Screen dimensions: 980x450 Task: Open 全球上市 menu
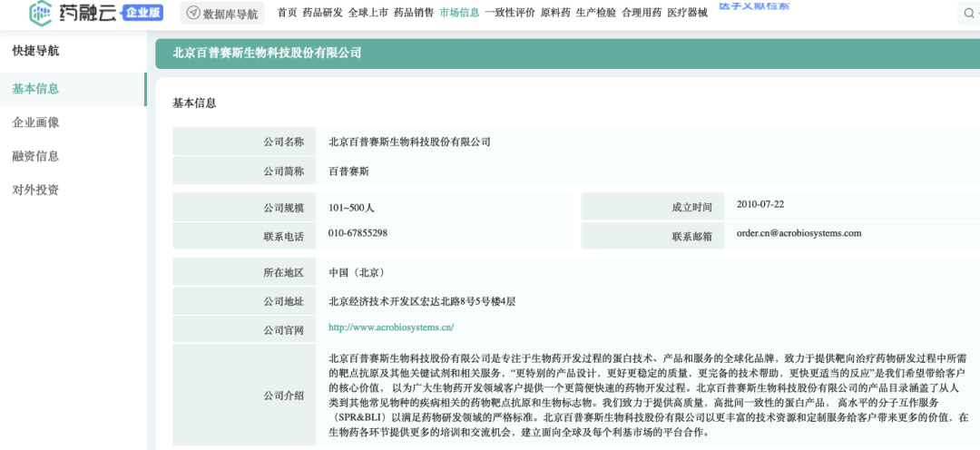coord(368,13)
